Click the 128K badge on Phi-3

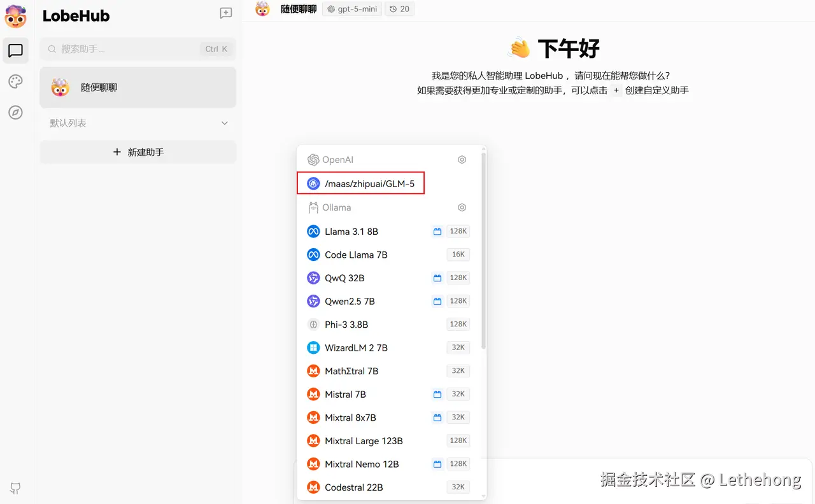458,325
